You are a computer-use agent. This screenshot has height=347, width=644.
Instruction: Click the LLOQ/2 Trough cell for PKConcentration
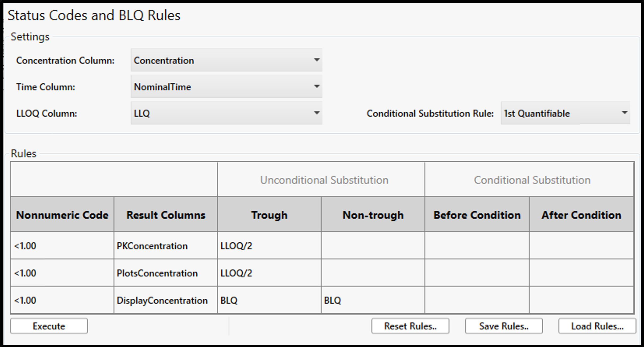269,246
